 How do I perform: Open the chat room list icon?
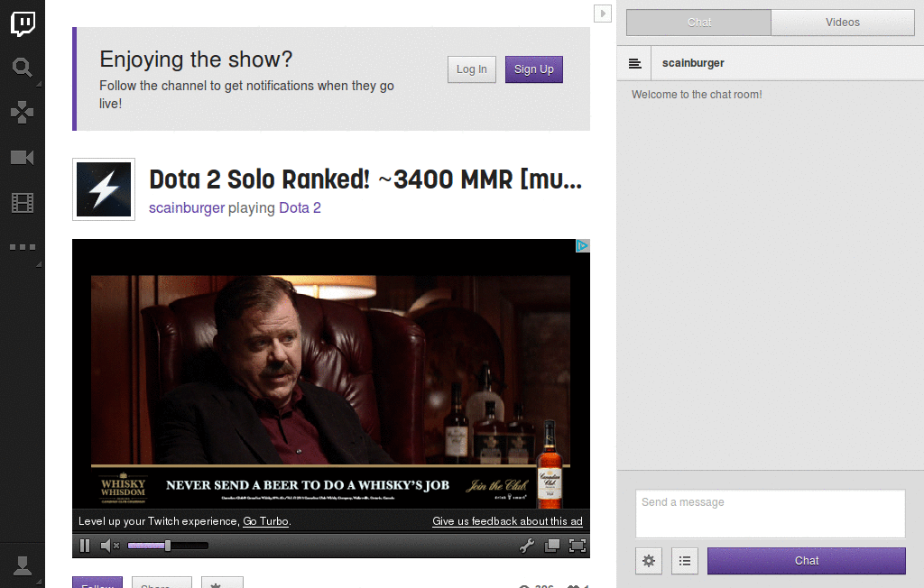click(634, 63)
